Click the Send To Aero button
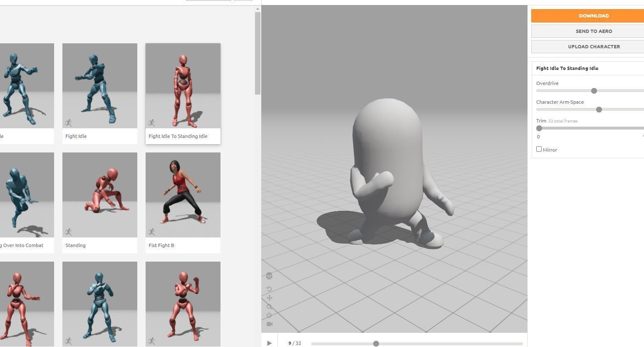Image resolution: width=644 pixels, height=347 pixels. (587, 31)
